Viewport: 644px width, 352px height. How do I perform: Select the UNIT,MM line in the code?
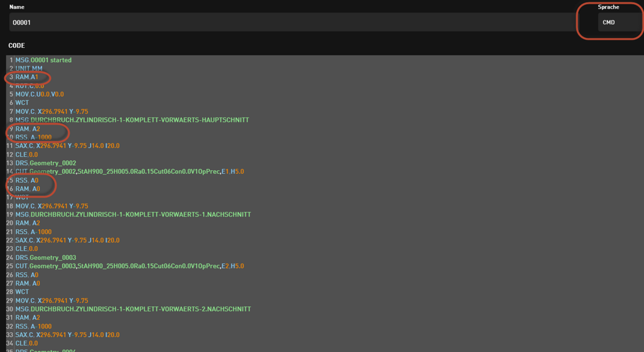pos(29,68)
